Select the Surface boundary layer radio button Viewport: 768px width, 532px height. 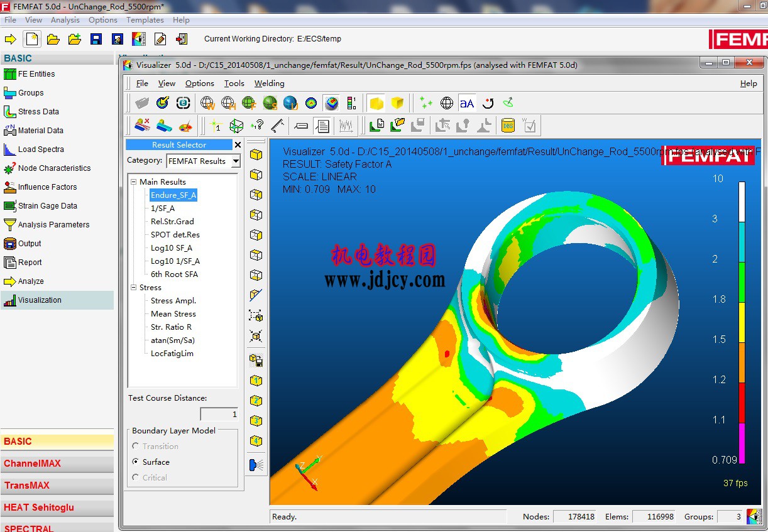coord(136,462)
